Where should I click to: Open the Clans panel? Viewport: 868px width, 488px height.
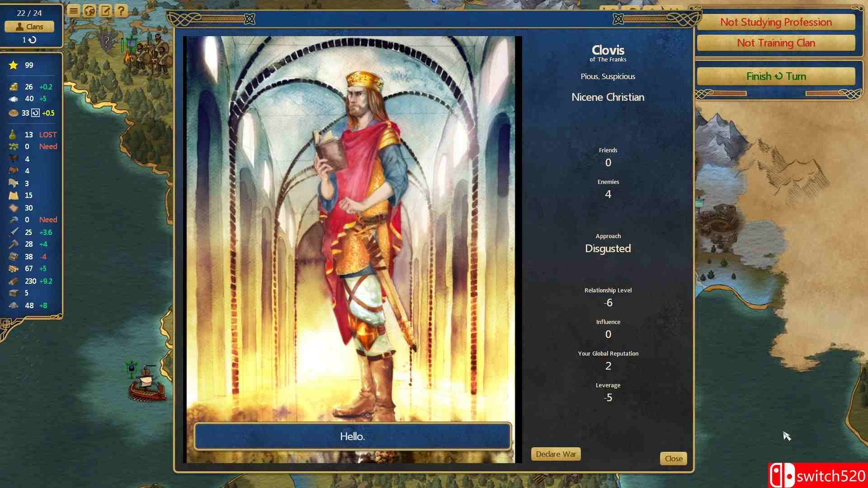(x=29, y=27)
